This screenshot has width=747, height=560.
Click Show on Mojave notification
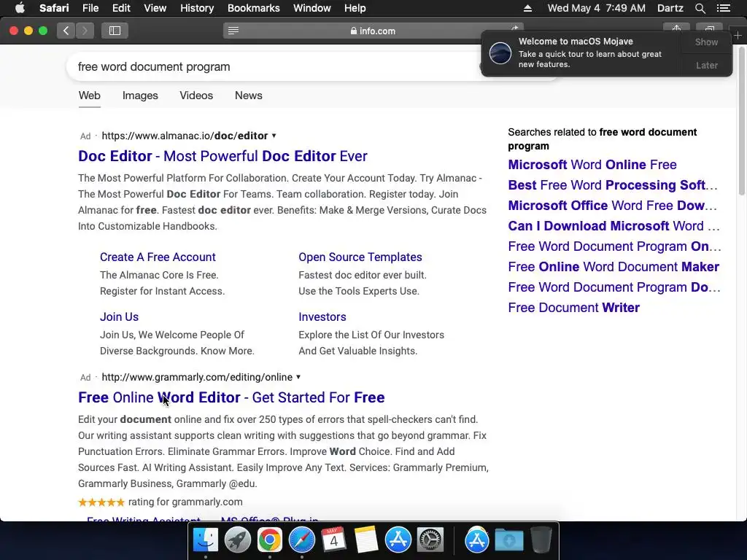706,42
